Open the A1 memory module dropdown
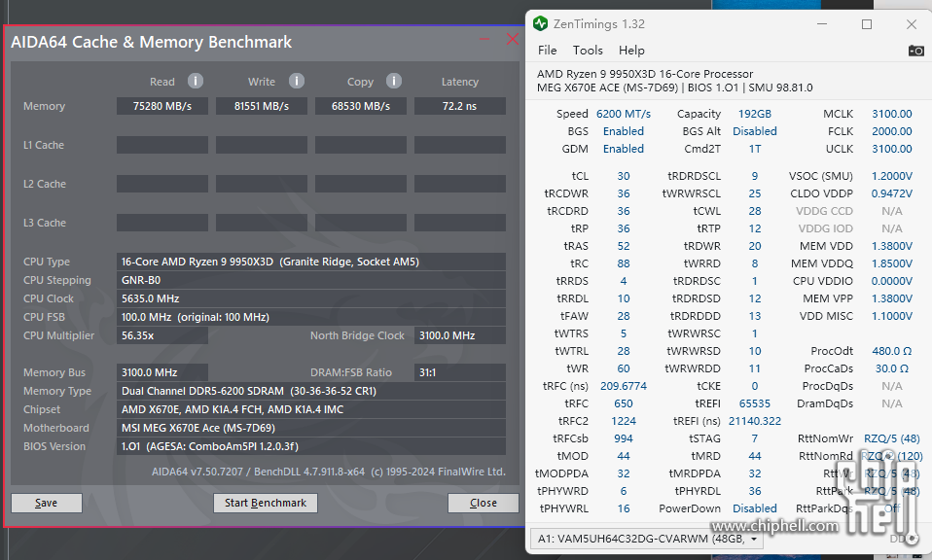The width and height of the screenshot is (932, 560). [646, 539]
